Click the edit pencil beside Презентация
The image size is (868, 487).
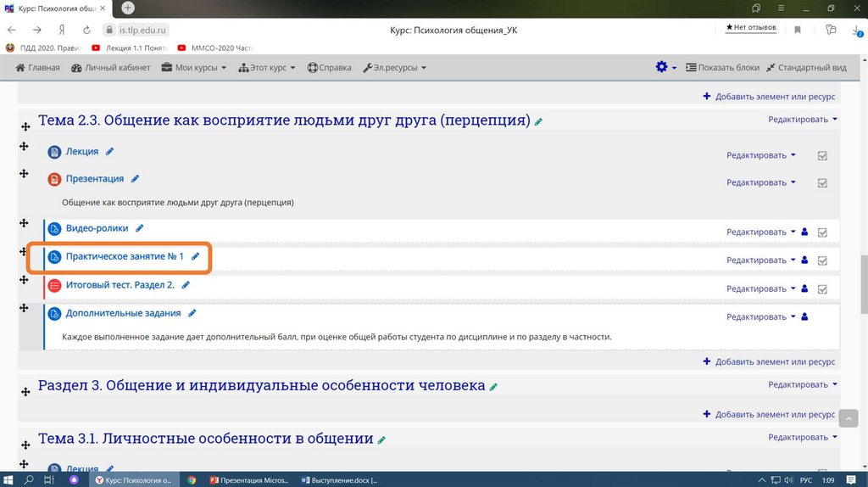click(135, 179)
